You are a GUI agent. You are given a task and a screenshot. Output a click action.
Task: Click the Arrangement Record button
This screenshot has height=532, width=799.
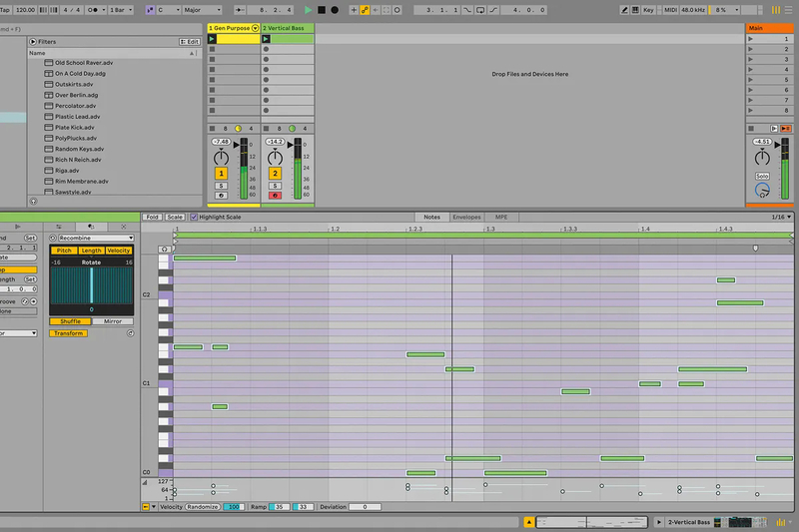click(335, 10)
